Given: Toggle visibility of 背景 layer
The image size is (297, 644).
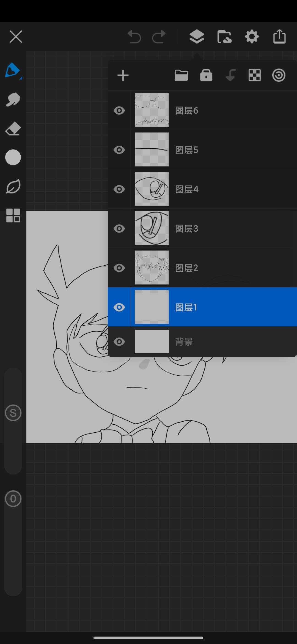Looking at the screenshot, I should click(119, 342).
